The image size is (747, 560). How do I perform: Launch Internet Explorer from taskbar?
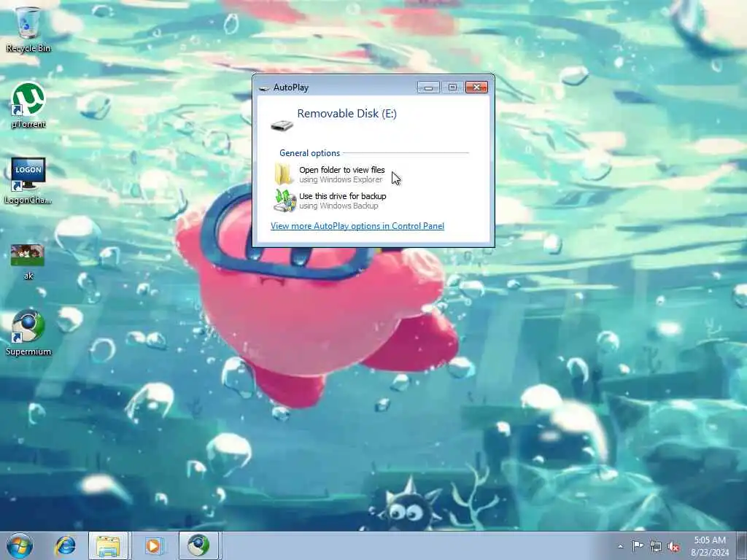tap(65, 545)
